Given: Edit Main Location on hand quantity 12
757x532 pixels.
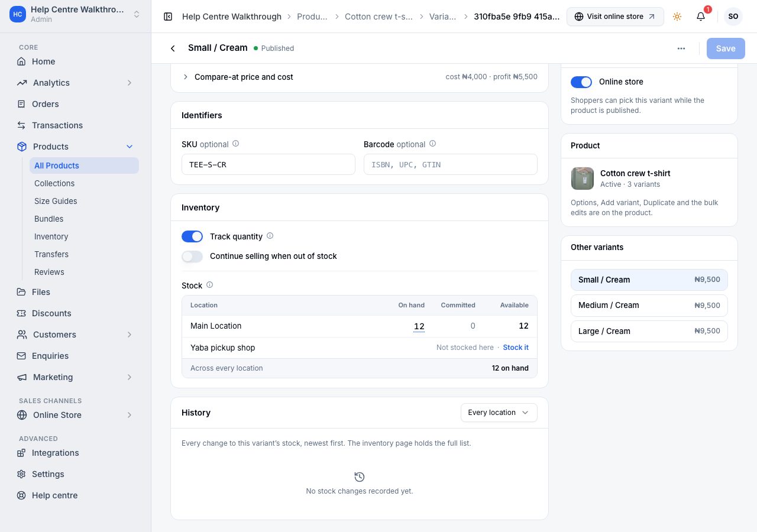Looking at the screenshot, I should [419, 326].
